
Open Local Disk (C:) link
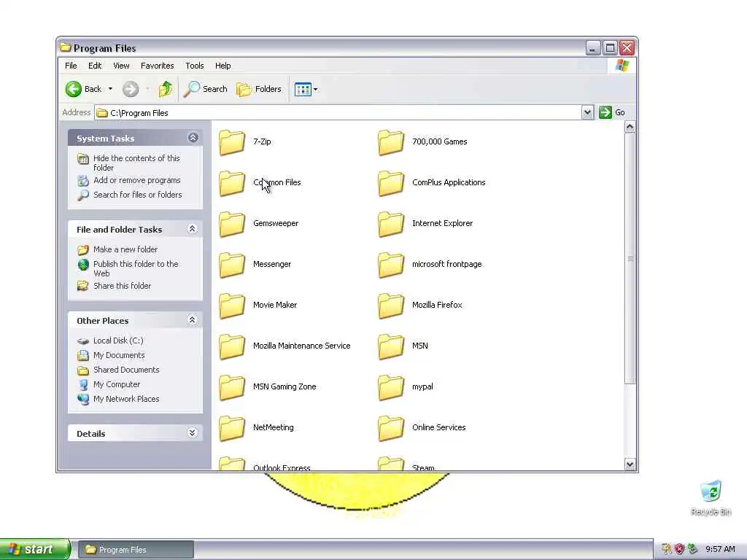click(x=118, y=341)
